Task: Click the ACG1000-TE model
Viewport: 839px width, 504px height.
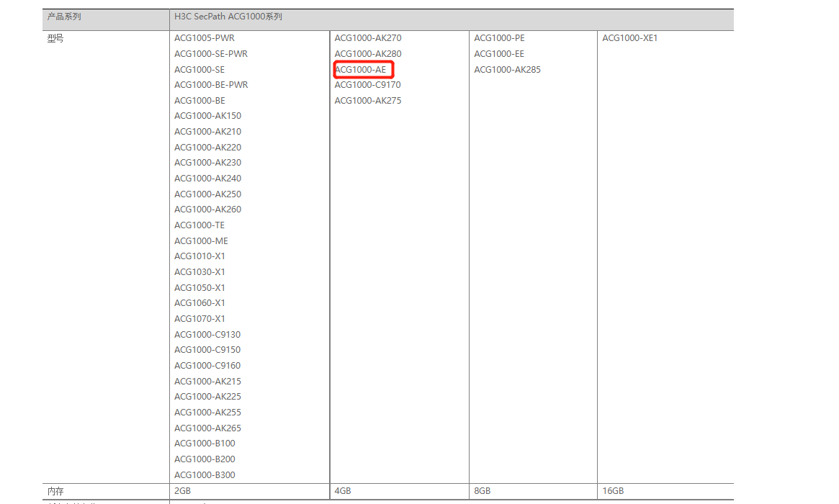Action: pyautogui.click(x=199, y=225)
